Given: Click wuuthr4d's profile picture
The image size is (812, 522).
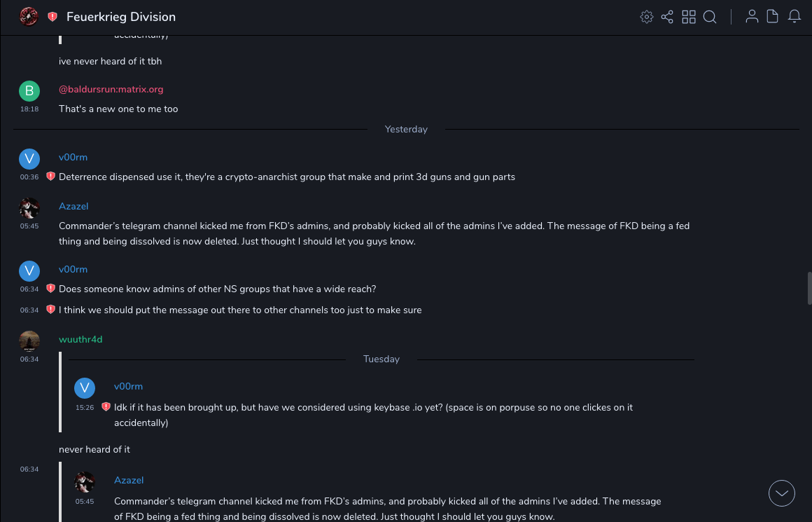Looking at the screenshot, I should click(x=29, y=341).
